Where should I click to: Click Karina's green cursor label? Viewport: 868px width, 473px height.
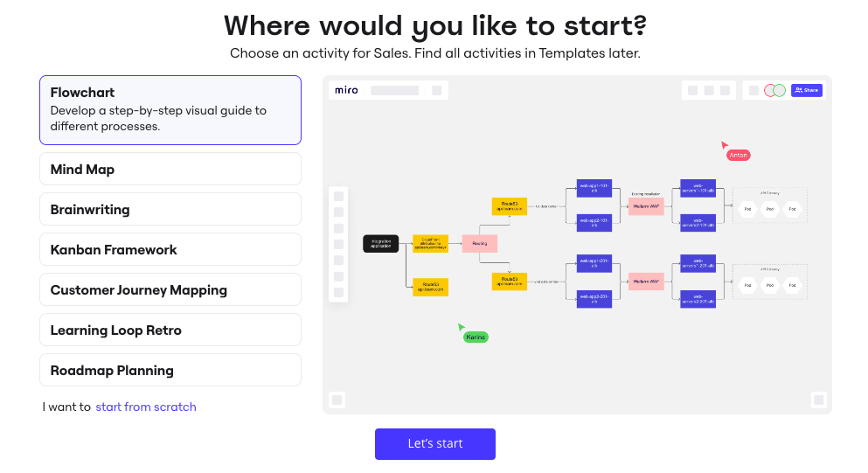coord(476,337)
